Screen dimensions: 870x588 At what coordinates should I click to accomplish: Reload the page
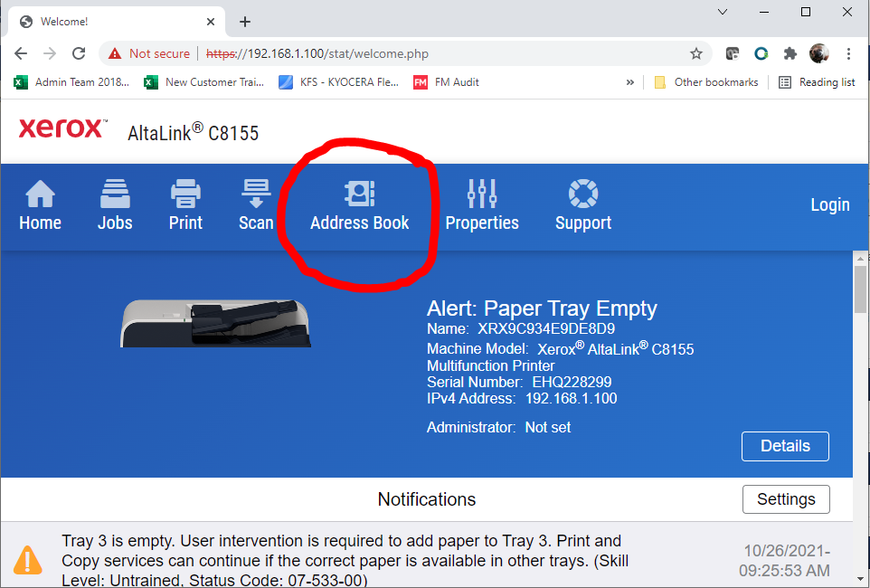point(79,53)
